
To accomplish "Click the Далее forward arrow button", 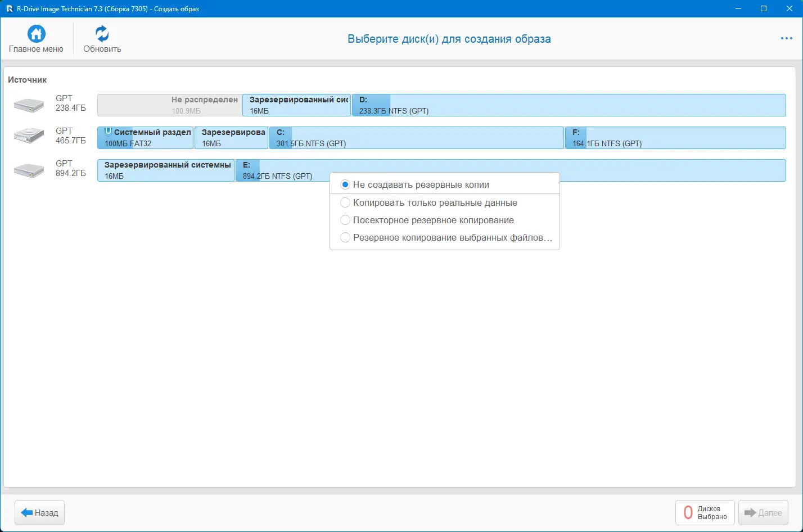I will (x=763, y=512).
